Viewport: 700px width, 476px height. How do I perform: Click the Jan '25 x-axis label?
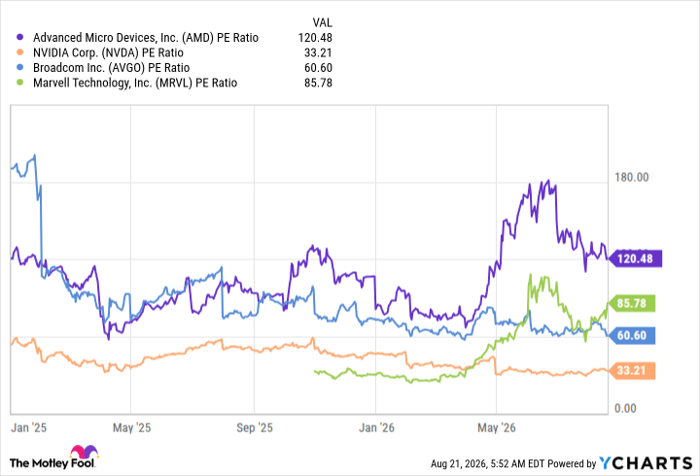point(29,428)
